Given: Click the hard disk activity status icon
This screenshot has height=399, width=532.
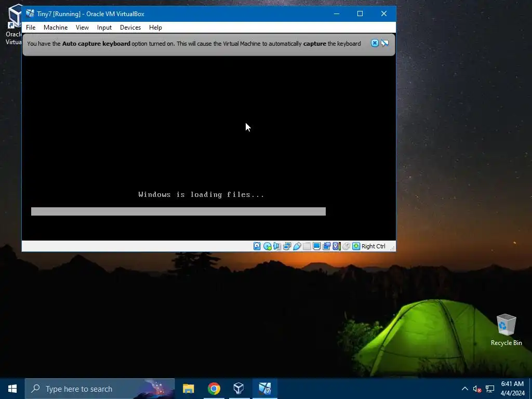Looking at the screenshot, I should 257,246.
